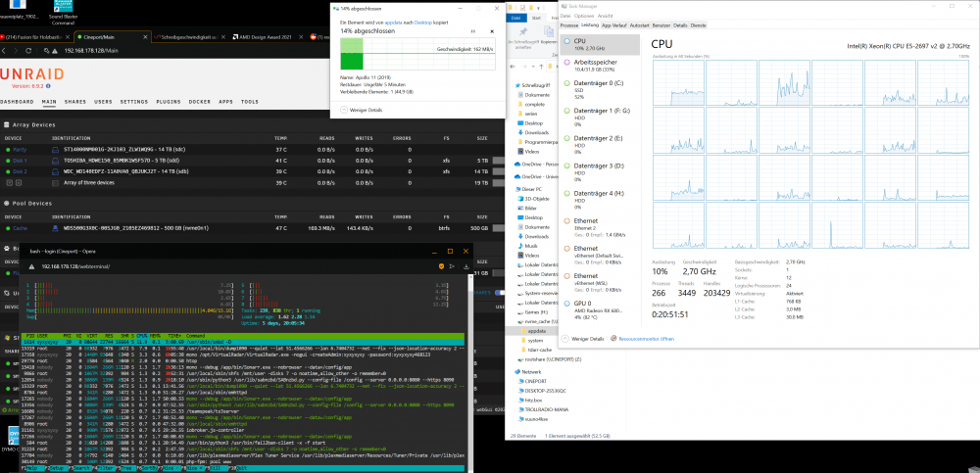
Task: Click Disk 1 drive icon
Action: [55, 161]
